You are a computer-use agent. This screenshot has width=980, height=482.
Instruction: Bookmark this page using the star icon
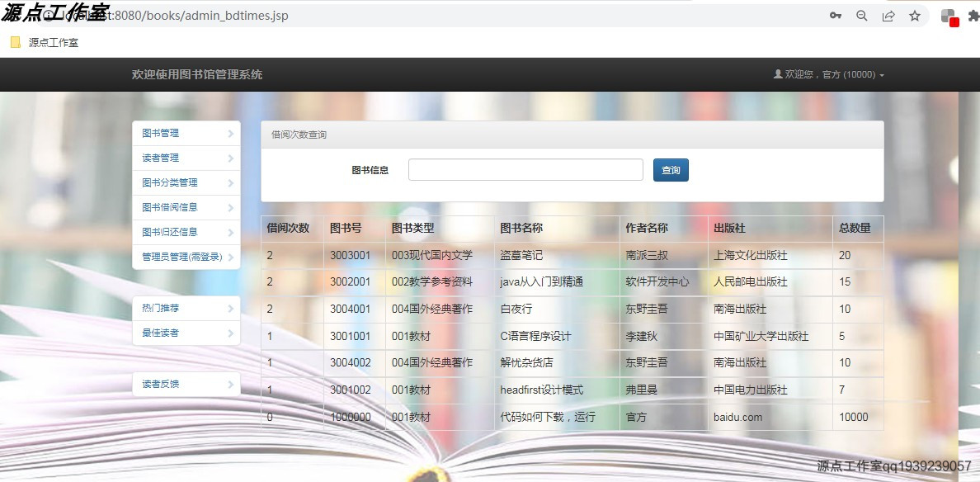916,15
